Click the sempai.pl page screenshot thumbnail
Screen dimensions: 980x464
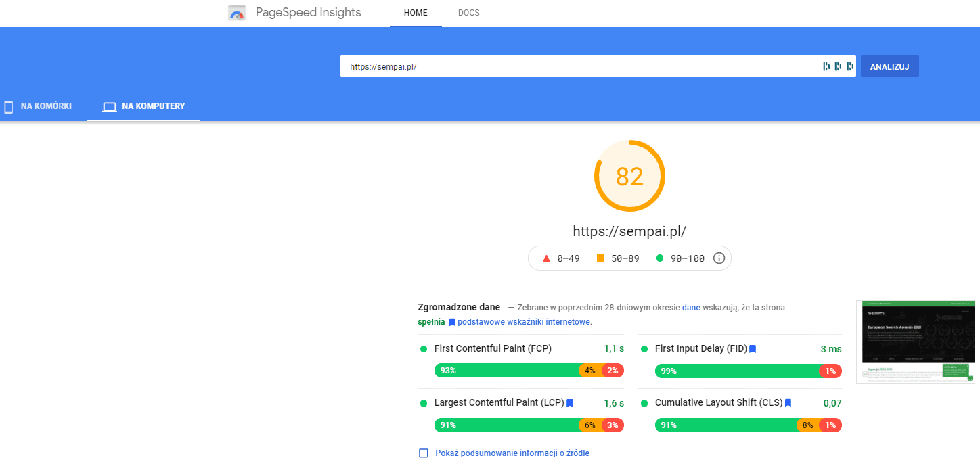point(915,342)
